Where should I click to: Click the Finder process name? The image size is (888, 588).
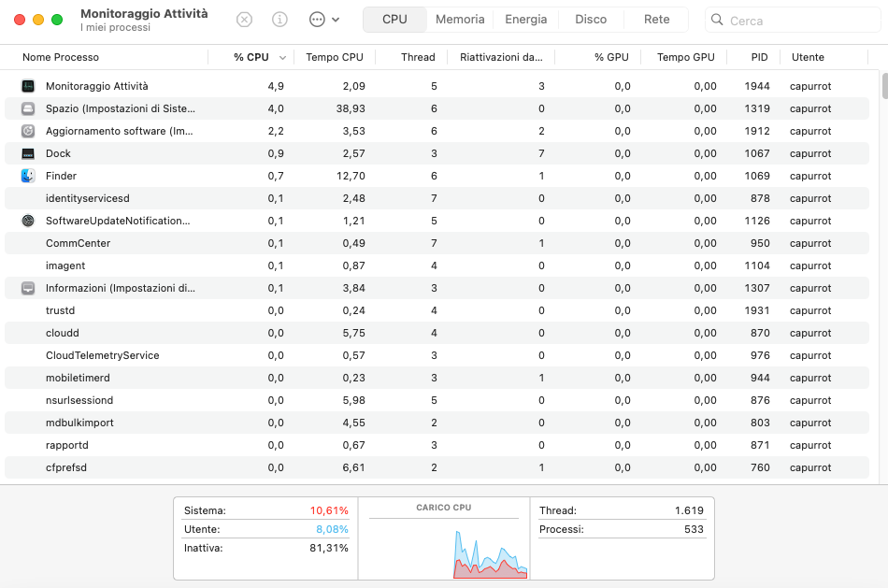pyautogui.click(x=61, y=176)
